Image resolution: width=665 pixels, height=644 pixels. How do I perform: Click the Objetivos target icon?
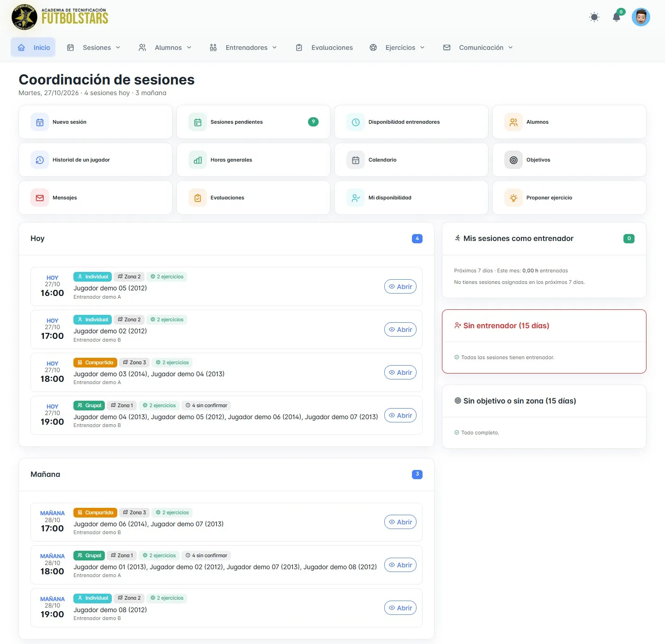(x=514, y=160)
